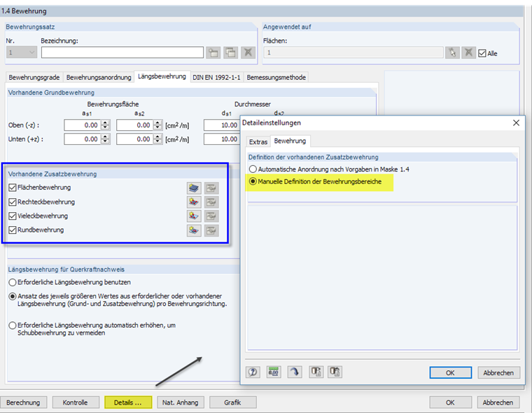
Task: Delete reinforcement set icon beside Bezeichnung field
Action: 248,52
